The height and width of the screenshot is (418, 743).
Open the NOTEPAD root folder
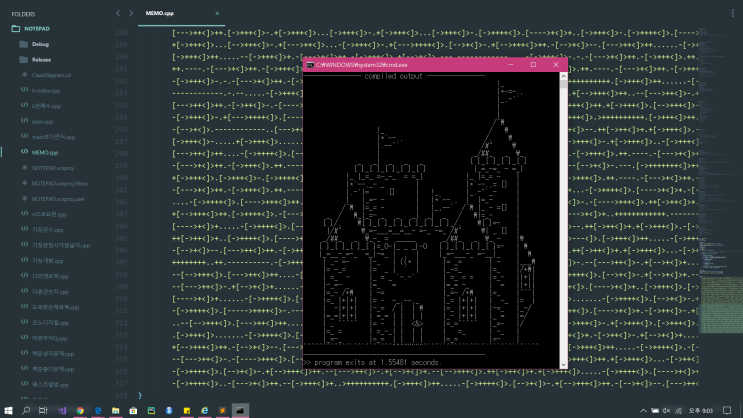pos(37,29)
